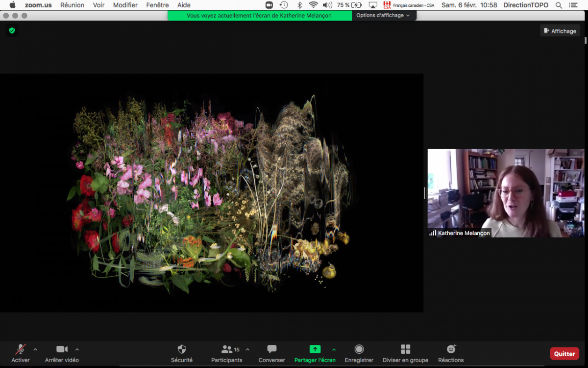Open the Sécurité shield icon

[182, 349]
